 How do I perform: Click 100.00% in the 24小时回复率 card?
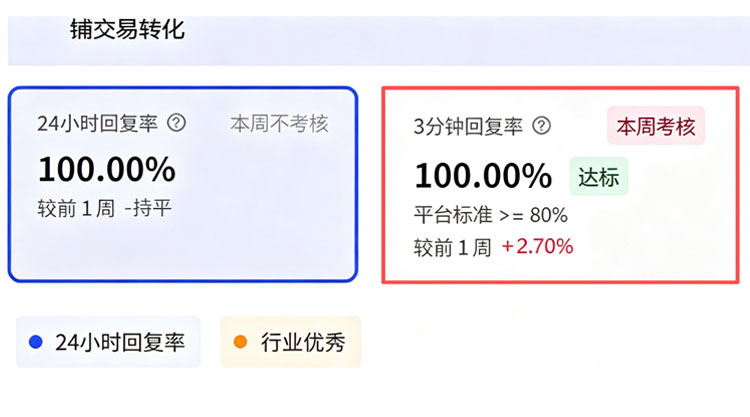click(x=106, y=169)
